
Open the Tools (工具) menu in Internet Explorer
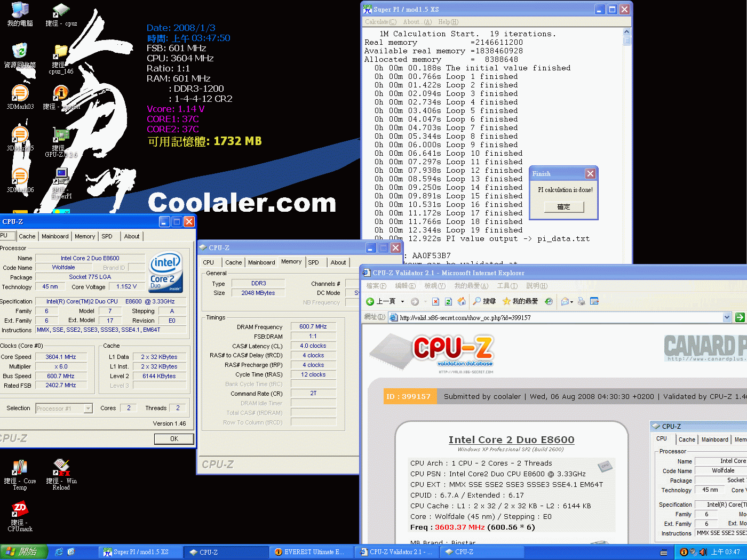pyautogui.click(x=507, y=286)
